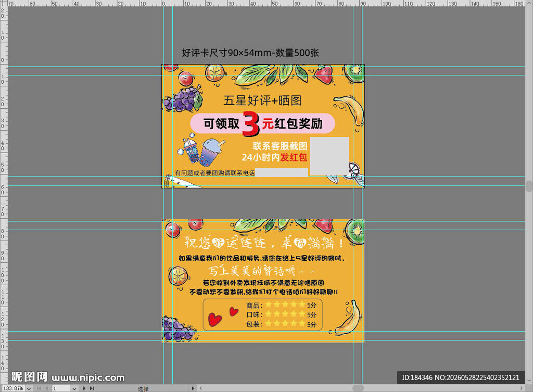533x392 pixels.
Task: Click the vertical scrollbar down arrow
Action: [x=529, y=380]
